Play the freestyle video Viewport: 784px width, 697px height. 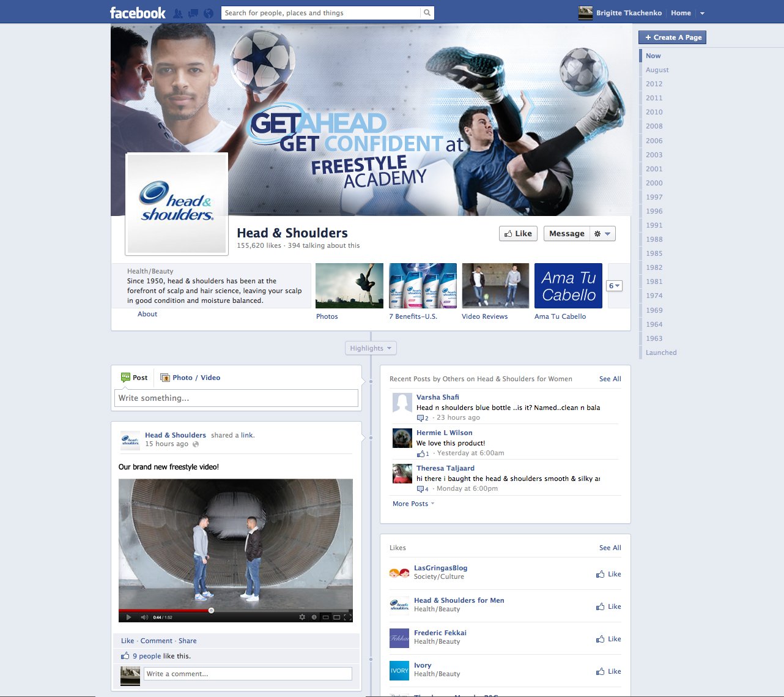[x=128, y=617]
